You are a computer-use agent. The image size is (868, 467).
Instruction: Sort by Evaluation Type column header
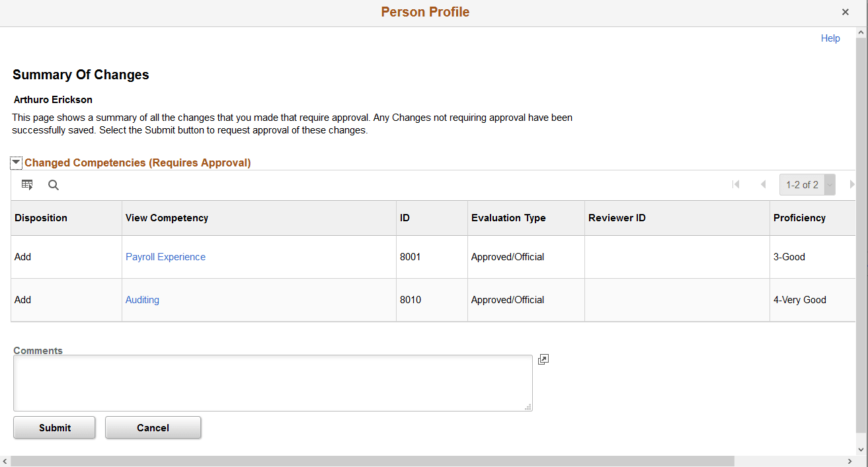point(508,218)
